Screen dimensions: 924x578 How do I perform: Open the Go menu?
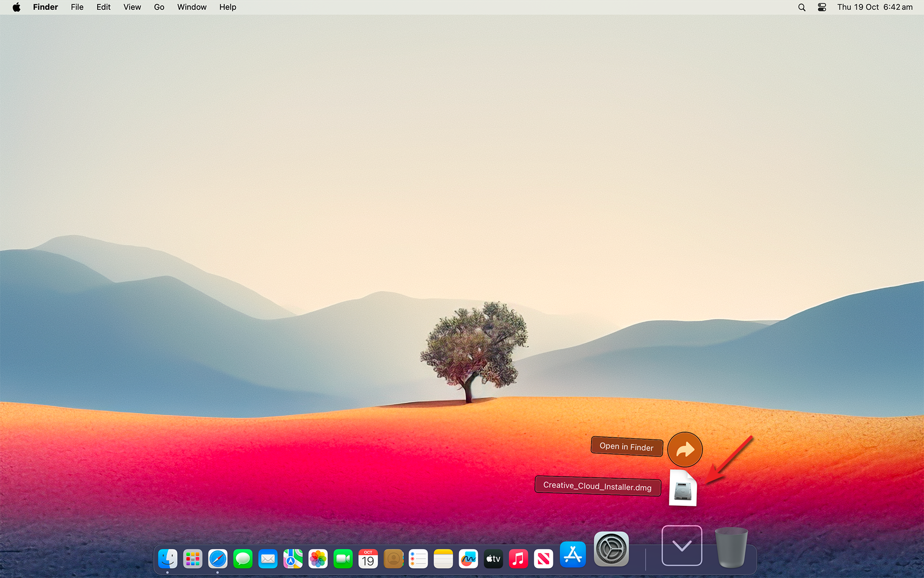159,7
